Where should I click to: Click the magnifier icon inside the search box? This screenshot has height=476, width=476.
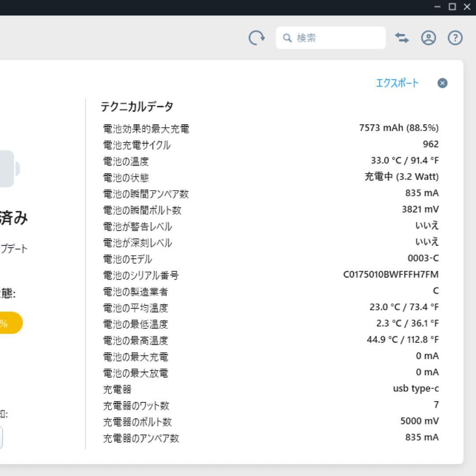pos(287,38)
